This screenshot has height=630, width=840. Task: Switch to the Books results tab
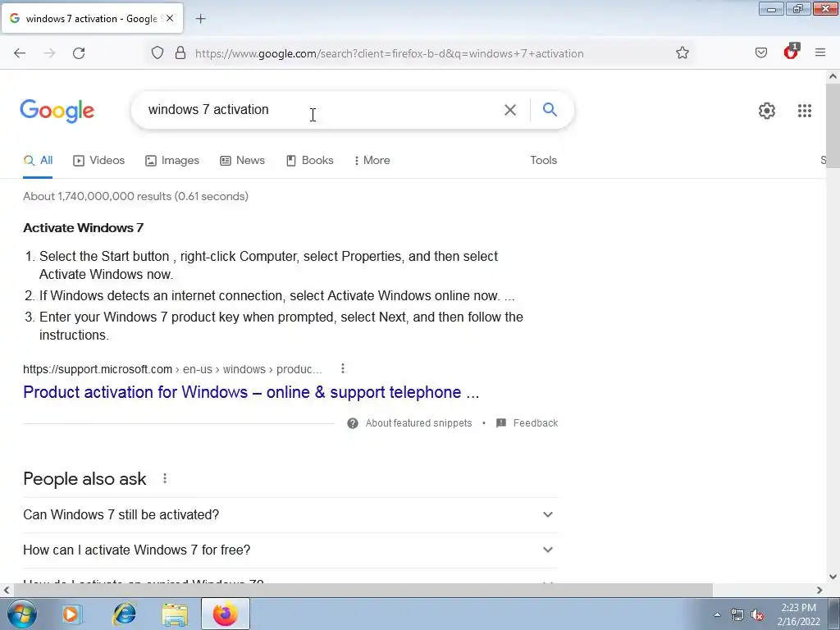310,160
